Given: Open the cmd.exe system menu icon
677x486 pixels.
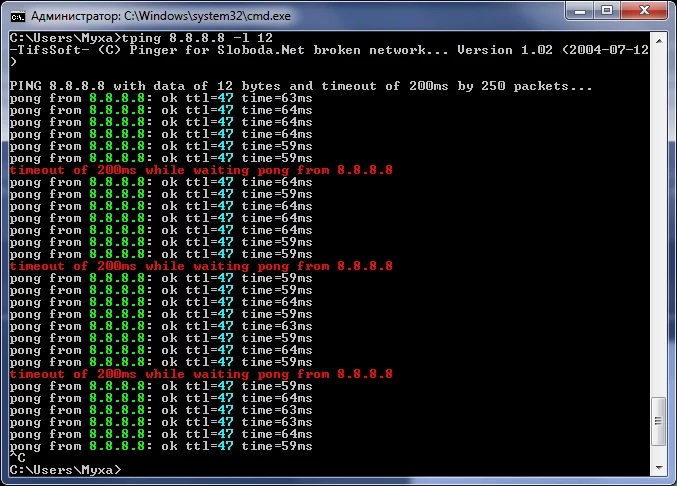Looking at the screenshot, I should point(18,17).
